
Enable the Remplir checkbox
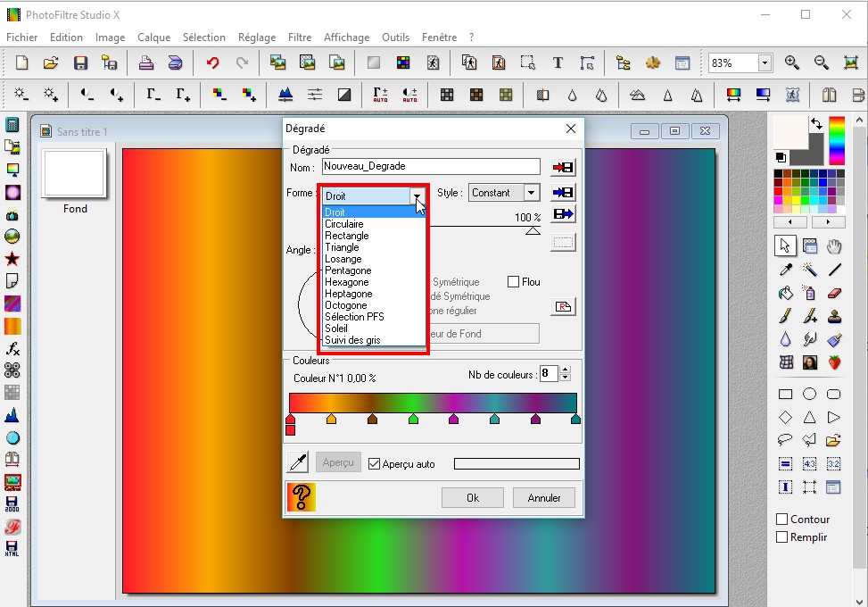point(782,536)
